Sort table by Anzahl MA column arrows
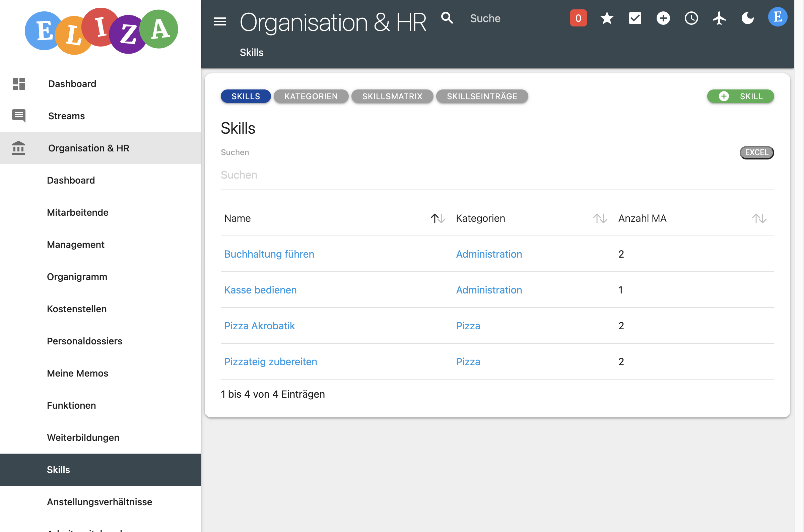 tap(759, 218)
